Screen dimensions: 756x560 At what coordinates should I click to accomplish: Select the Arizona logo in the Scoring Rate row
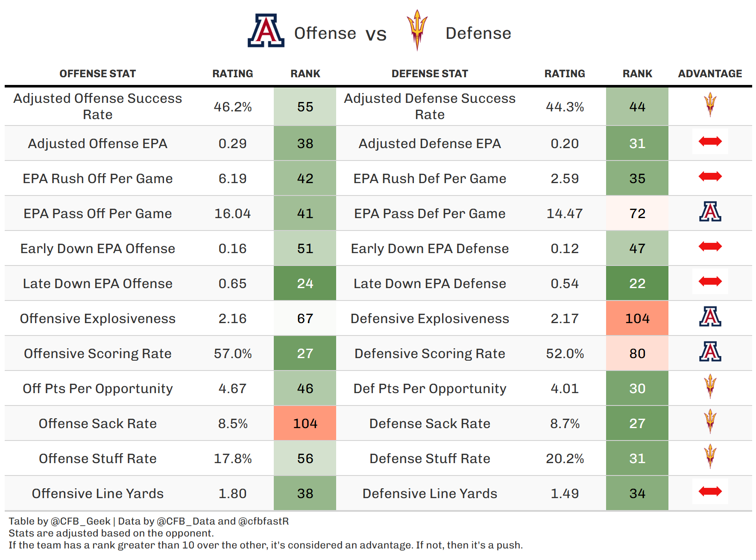[x=710, y=352]
